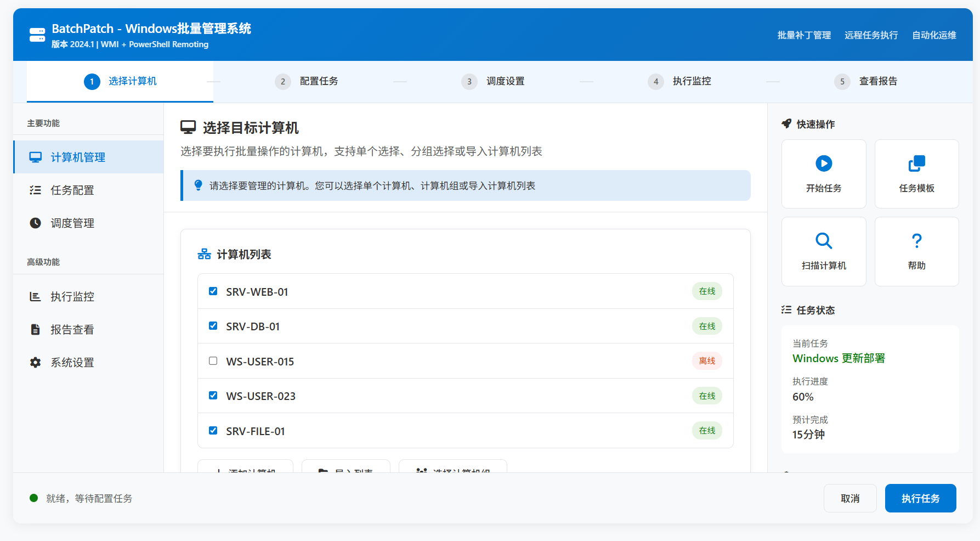Click the Windows 更新部署 current task text
This screenshot has height=541, width=980.
pyautogui.click(x=839, y=358)
